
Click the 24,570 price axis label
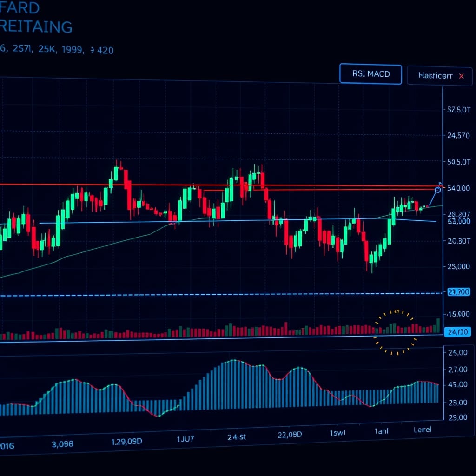458,135
